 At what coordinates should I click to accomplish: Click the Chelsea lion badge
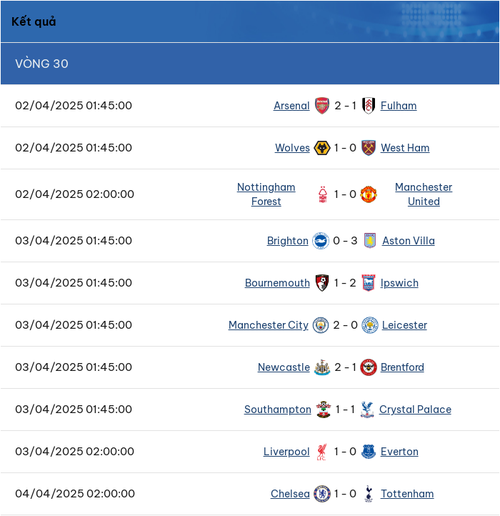point(322,494)
